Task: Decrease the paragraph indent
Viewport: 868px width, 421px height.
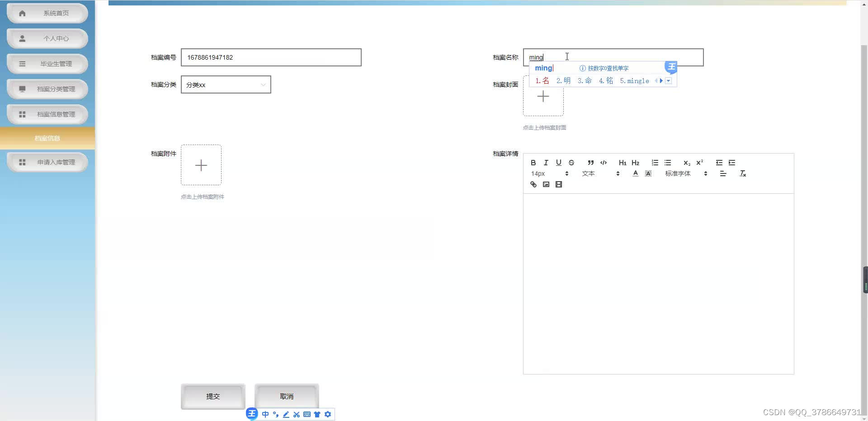Action: click(719, 163)
